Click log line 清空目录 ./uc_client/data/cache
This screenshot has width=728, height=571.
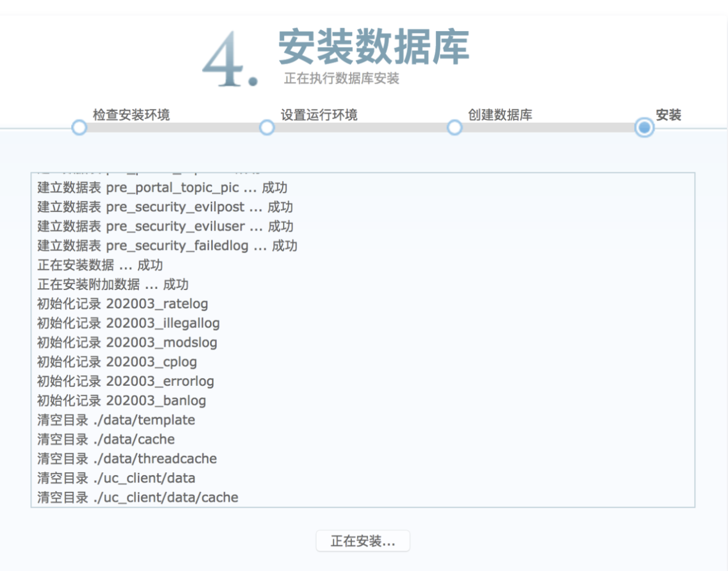click(138, 497)
